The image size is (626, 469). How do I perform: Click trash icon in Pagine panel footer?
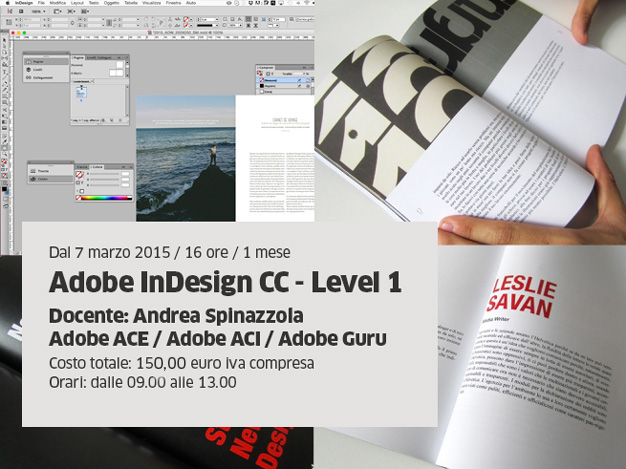point(121,120)
